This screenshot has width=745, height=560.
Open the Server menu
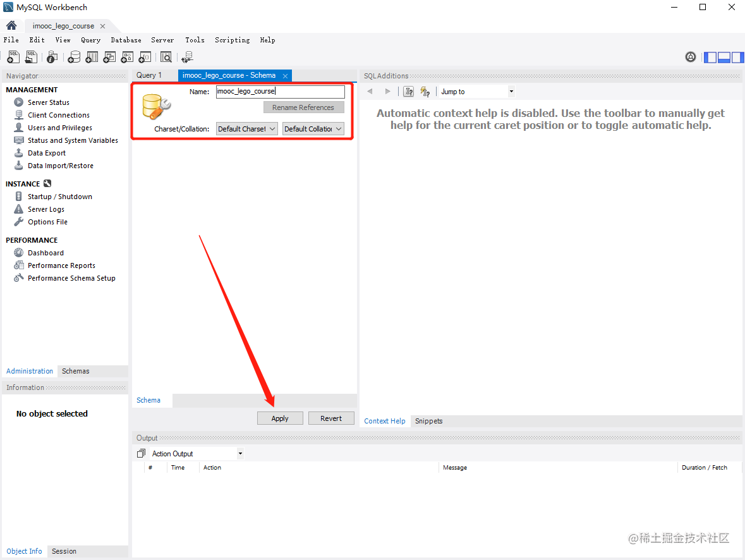point(162,40)
